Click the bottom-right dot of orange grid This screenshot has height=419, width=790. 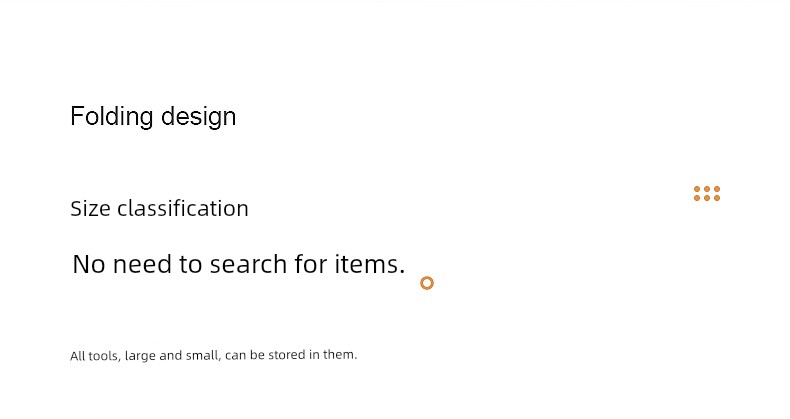pyautogui.click(x=717, y=198)
